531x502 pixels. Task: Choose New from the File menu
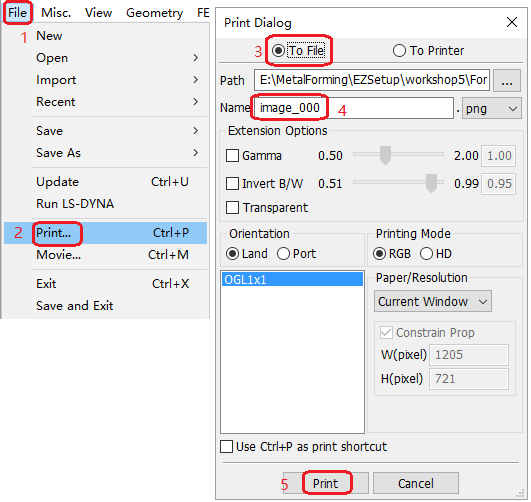(49, 36)
